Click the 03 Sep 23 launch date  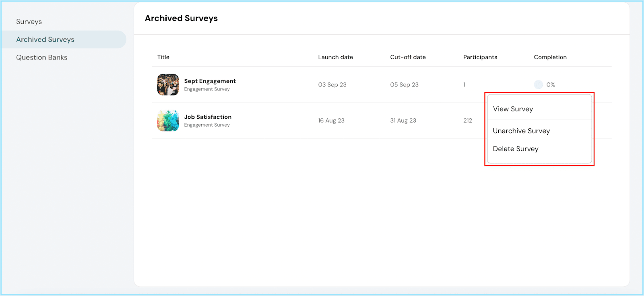332,85
